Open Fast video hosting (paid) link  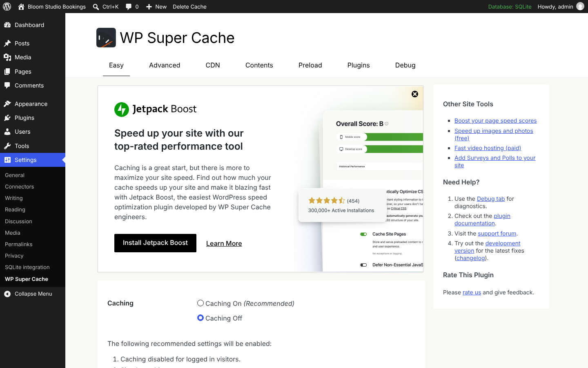[488, 148]
